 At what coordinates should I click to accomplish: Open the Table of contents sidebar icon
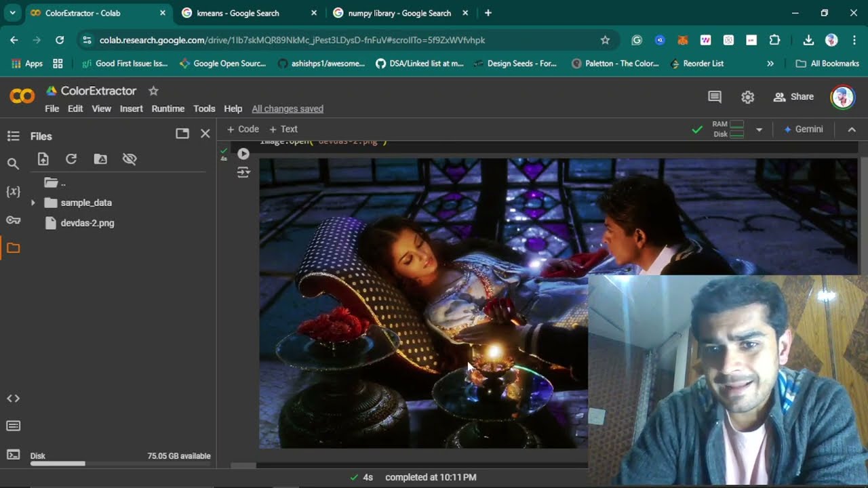pos(13,136)
